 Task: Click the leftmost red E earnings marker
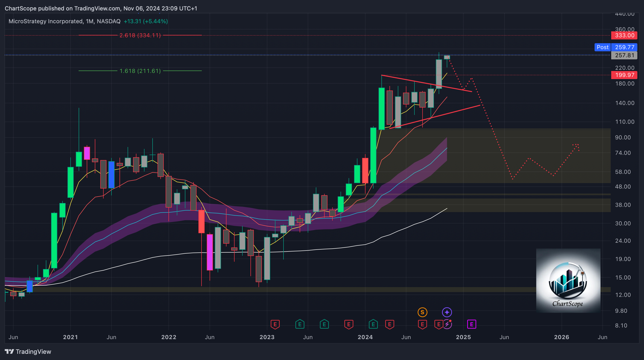pyautogui.click(x=275, y=324)
